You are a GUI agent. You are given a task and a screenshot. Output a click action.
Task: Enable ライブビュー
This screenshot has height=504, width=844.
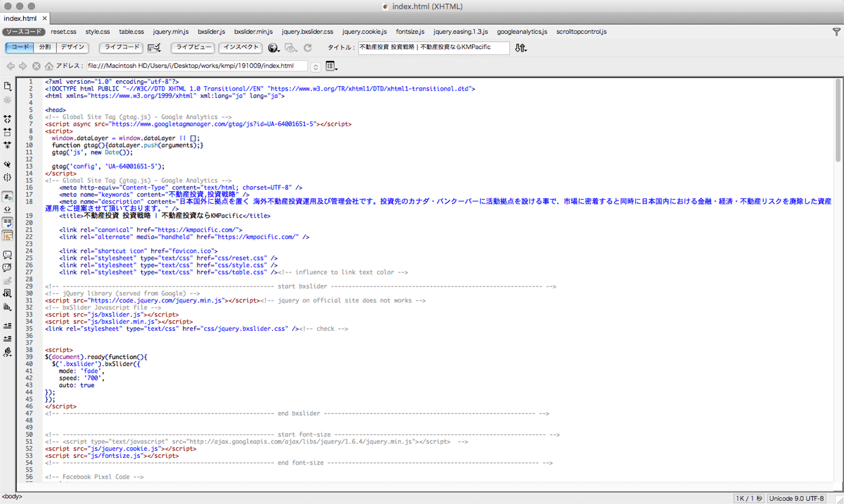tap(193, 48)
